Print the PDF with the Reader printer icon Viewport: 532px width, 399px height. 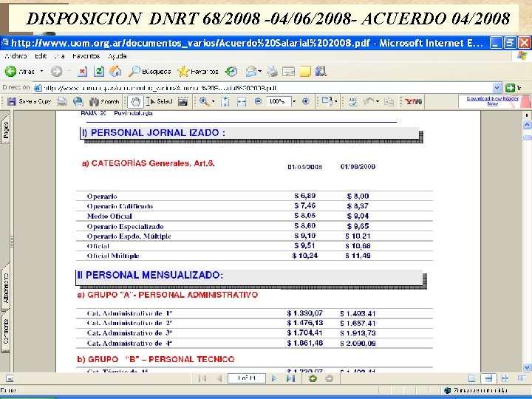[x=62, y=101]
